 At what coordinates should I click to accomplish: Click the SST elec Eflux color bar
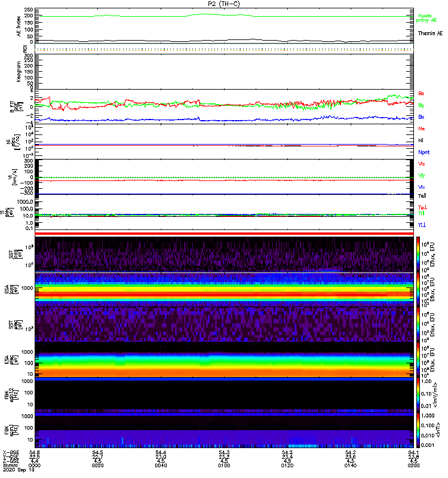tap(418, 324)
